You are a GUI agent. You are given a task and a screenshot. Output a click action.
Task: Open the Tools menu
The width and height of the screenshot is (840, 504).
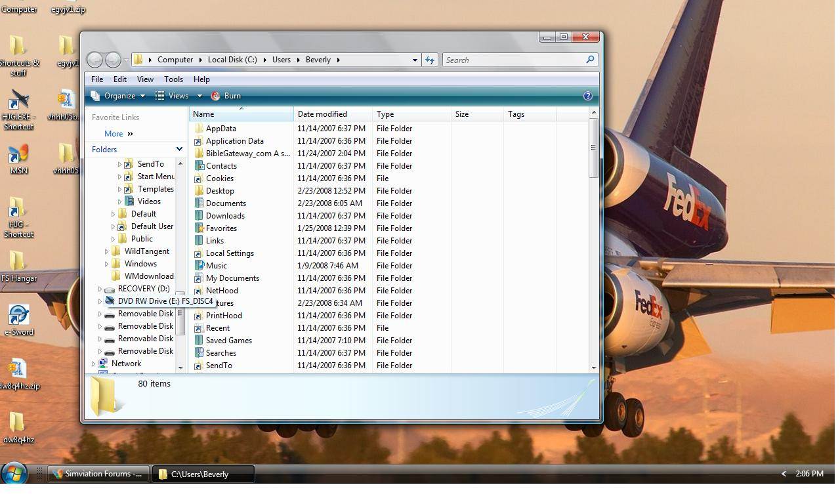point(173,79)
